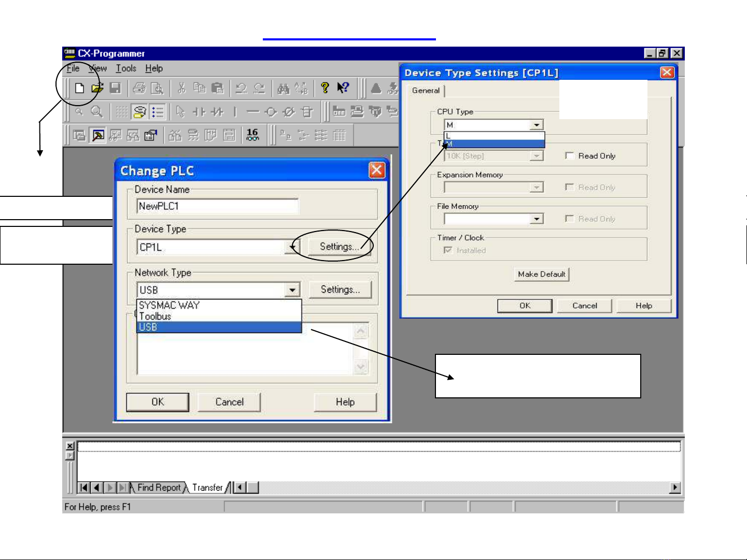The image size is (747, 560).
Task: Click the Context Help pointer icon
Action: pos(343,88)
